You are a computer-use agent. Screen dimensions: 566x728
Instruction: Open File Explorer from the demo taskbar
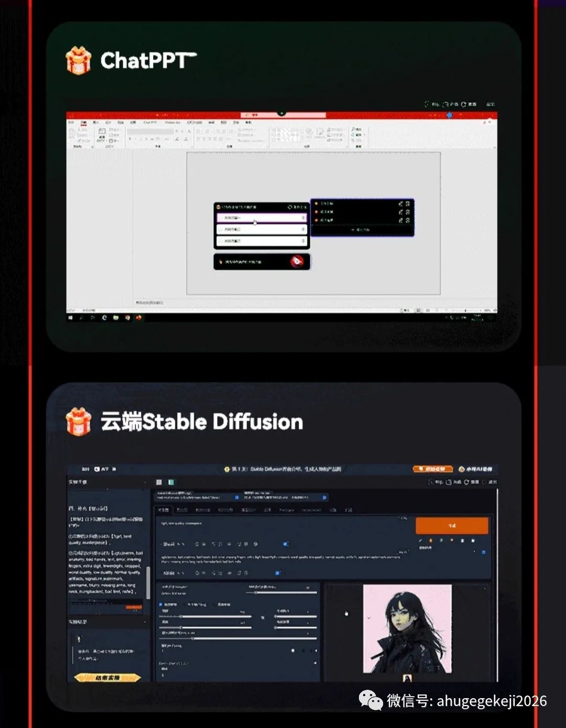point(116,317)
